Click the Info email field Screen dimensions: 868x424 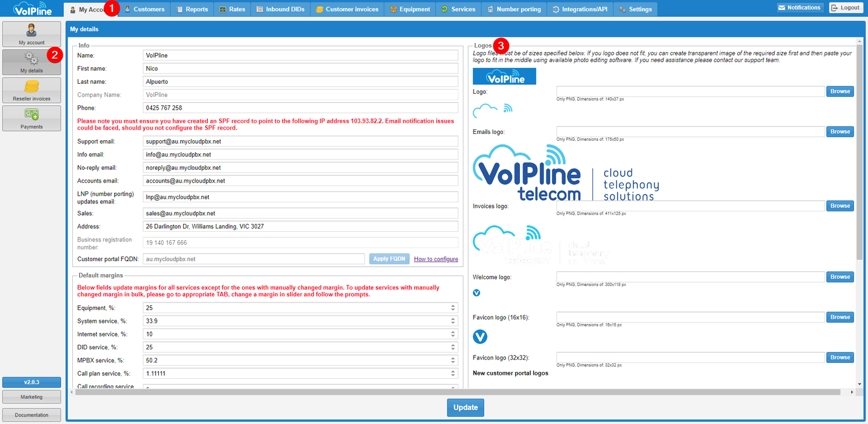301,154
